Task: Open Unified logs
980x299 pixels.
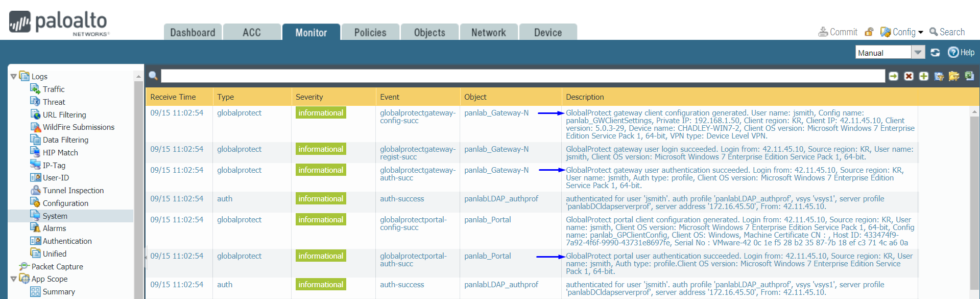Action: pos(55,254)
